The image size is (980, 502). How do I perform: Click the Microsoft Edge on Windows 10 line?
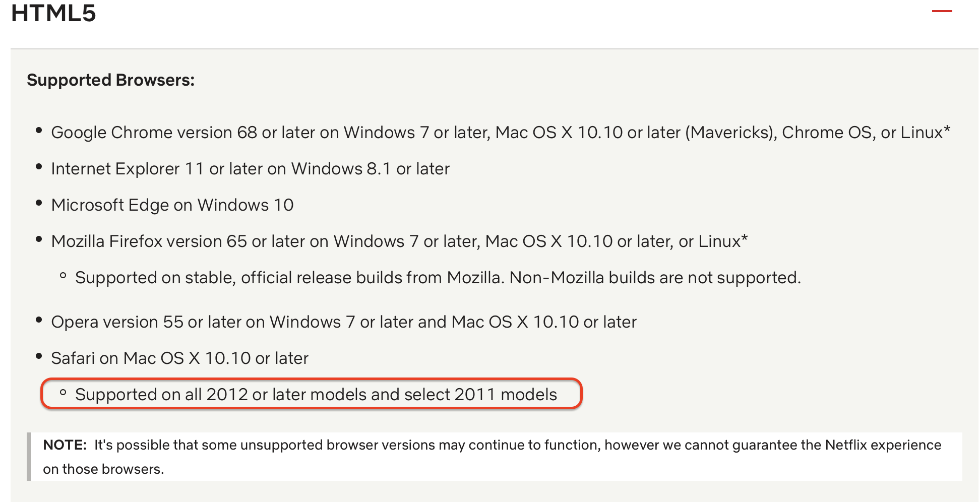(x=172, y=205)
